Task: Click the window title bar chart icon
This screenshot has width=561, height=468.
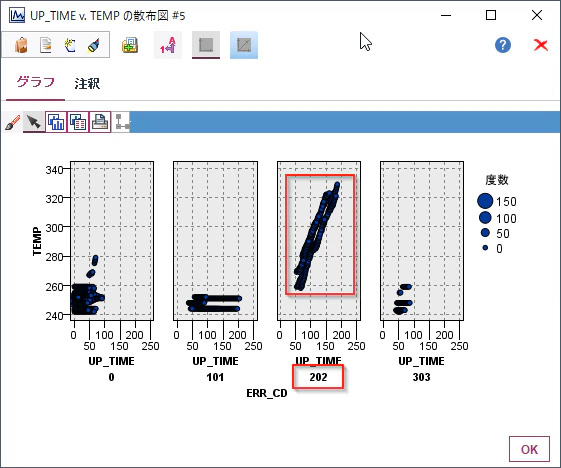Action: point(17,15)
